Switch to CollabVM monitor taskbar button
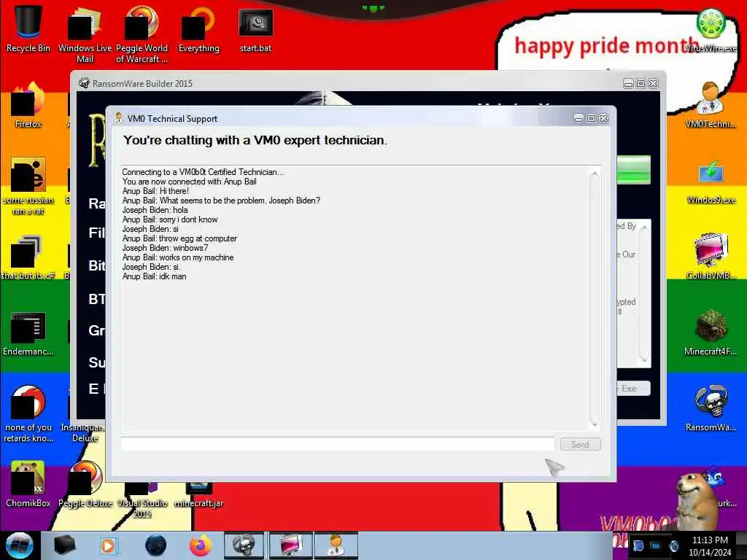This screenshot has width=747, height=560. click(x=290, y=545)
